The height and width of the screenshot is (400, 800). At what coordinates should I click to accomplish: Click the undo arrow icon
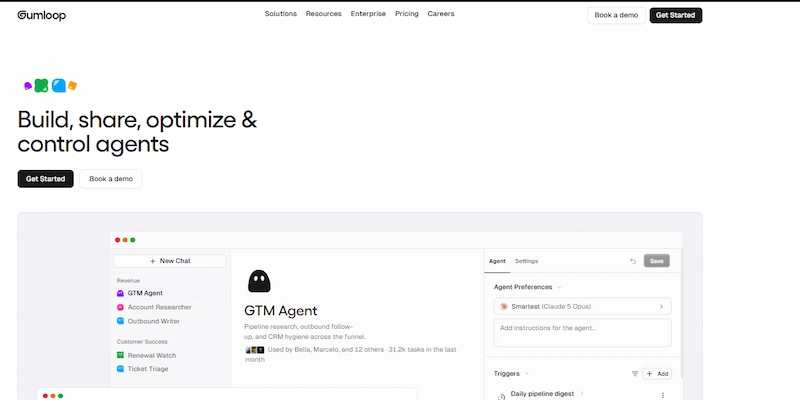coord(633,261)
